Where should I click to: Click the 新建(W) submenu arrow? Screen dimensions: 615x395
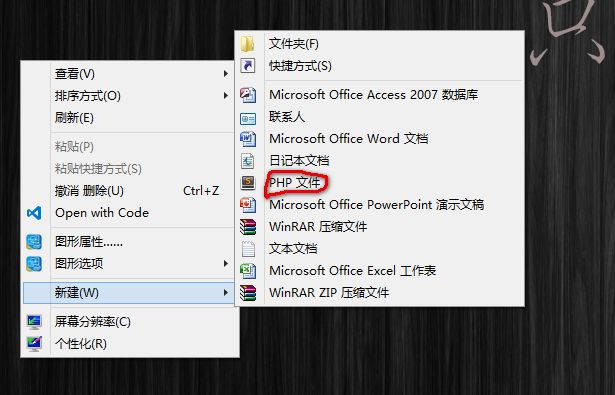point(226,293)
